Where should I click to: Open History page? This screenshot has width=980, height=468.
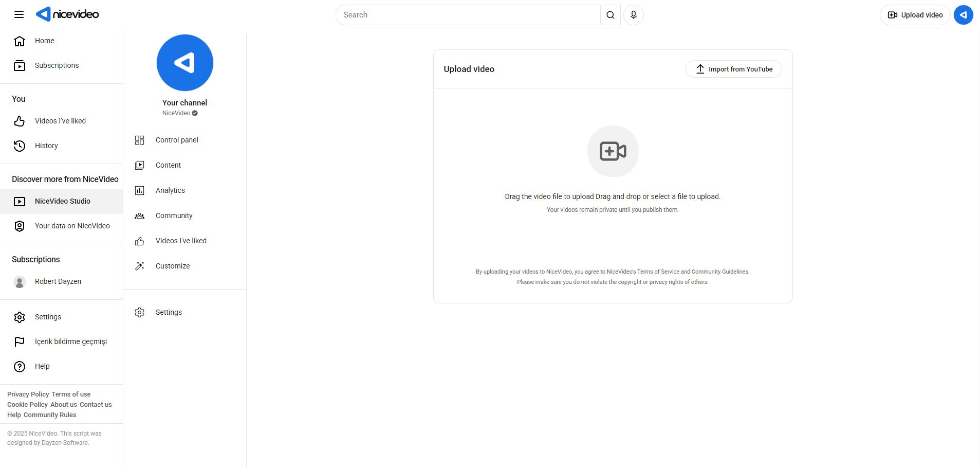click(x=62, y=146)
